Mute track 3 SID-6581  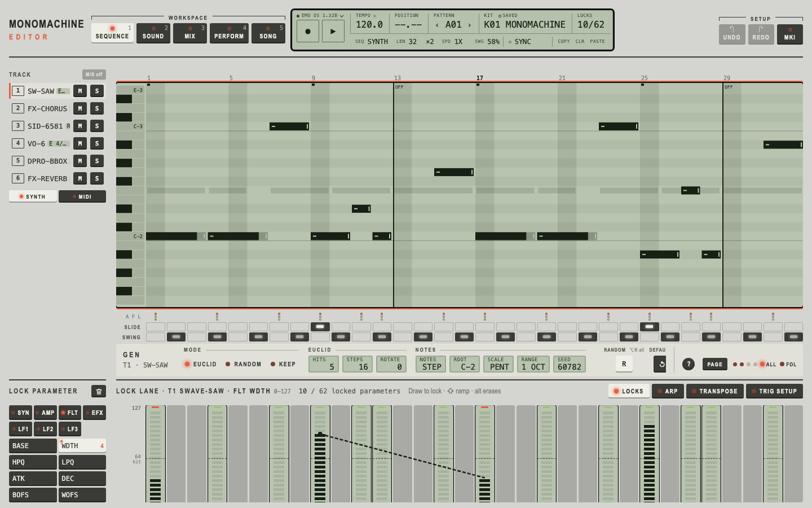click(x=80, y=126)
